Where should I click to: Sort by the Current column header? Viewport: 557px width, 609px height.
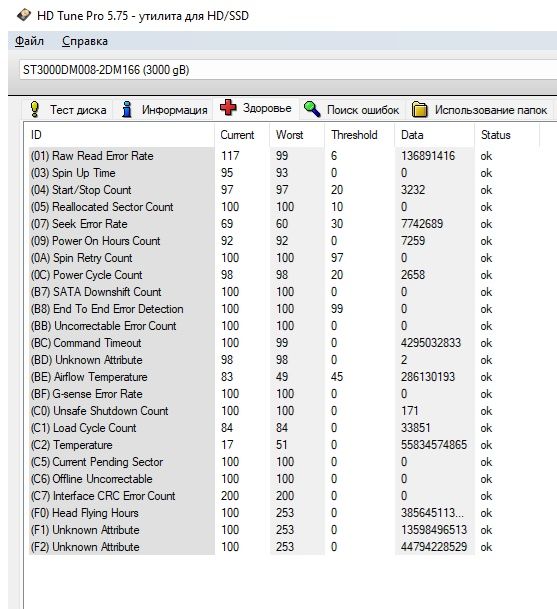click(242, 135)
